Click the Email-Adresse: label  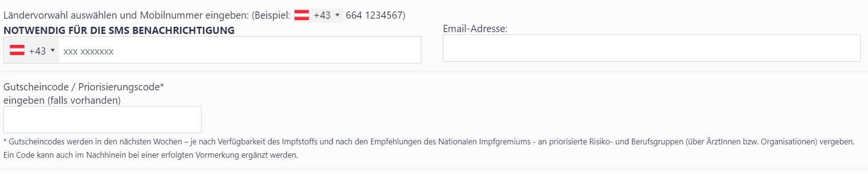(475, 29)
